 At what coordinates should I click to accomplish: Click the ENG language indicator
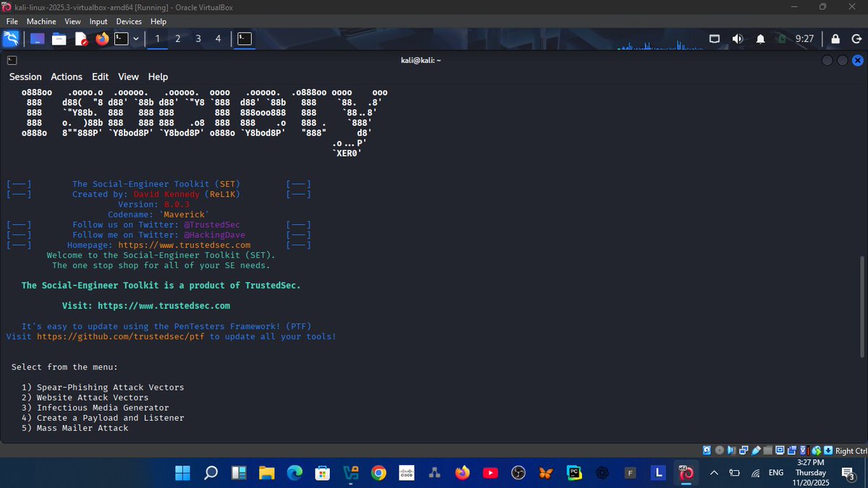[775, 473]
